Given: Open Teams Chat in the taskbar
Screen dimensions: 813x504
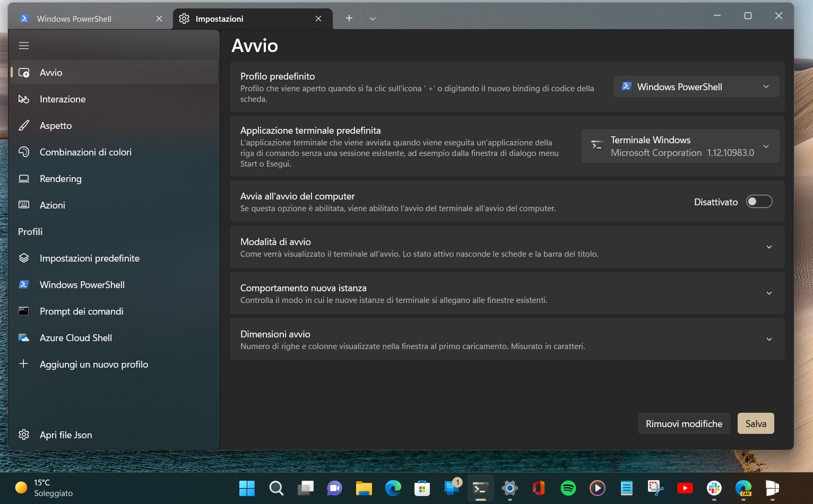Looking at the screenshot, I should point(334,488).
